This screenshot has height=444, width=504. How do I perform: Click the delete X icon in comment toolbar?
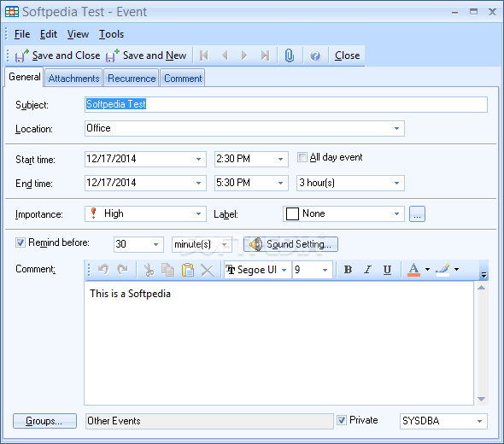[x=208, y=270]
